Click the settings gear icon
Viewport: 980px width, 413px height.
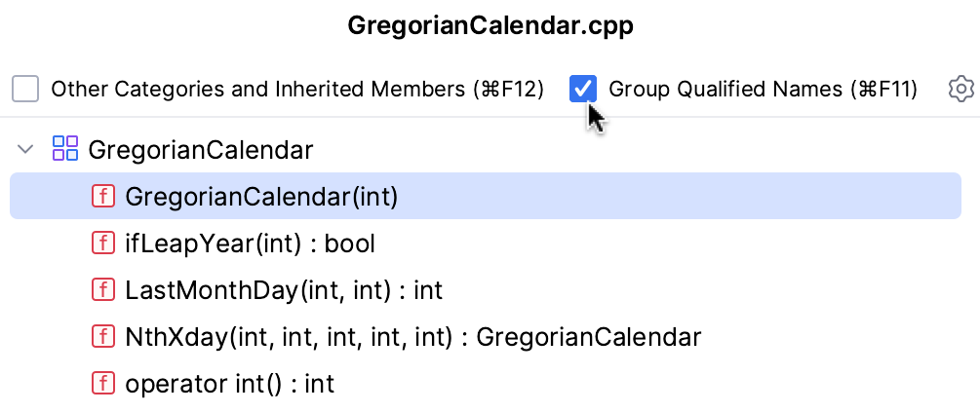click(x=960, y=90)
